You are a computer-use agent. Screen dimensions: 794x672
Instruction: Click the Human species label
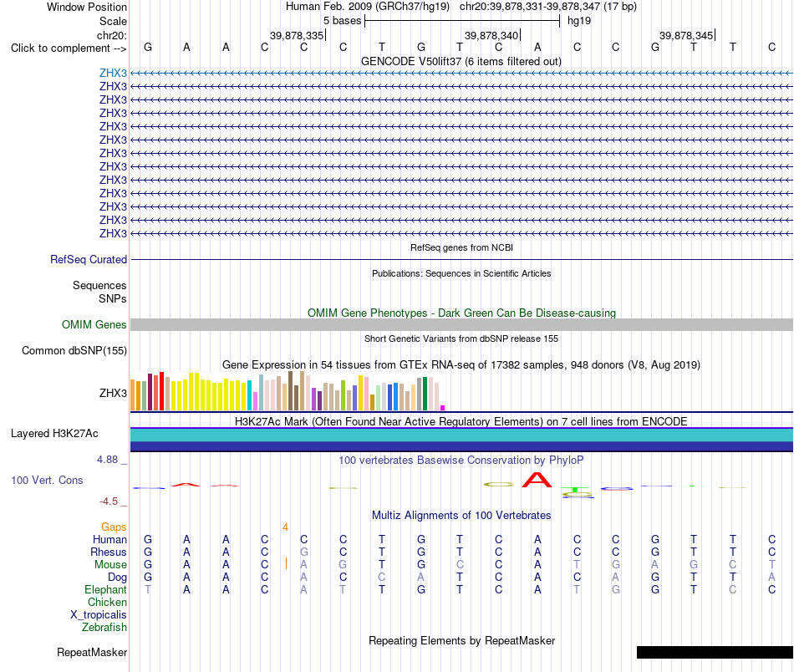coord(109,539)
